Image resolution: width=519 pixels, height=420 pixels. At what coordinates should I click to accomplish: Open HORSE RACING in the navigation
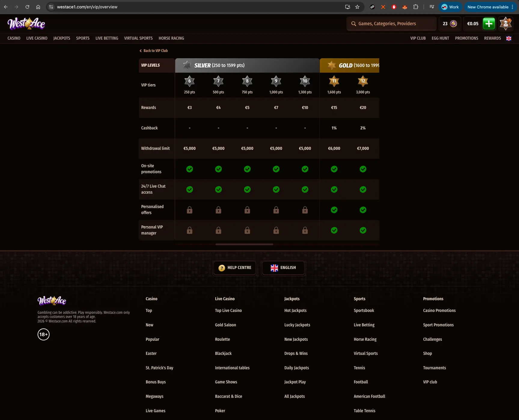point(171,38)
